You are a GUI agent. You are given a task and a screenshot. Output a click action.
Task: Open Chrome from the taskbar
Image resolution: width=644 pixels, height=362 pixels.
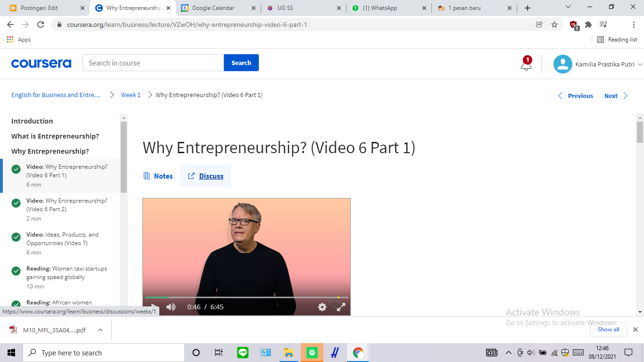coord(358,353)
